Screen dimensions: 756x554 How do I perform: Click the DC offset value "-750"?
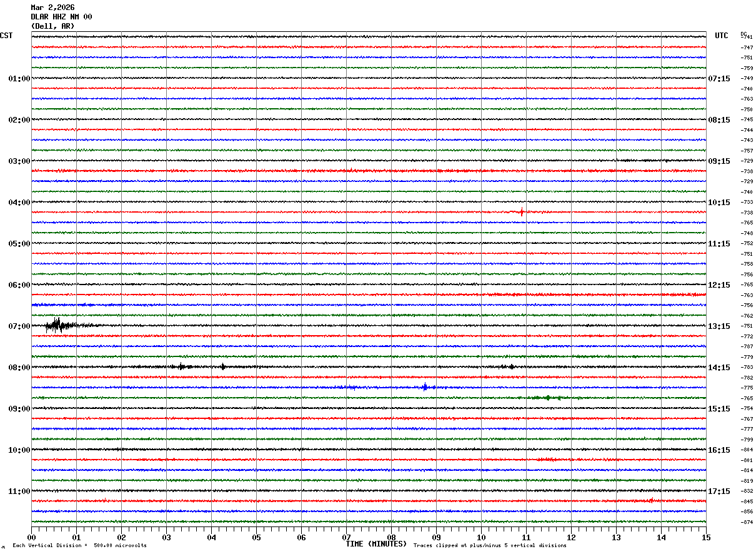click(x=747, y=109)
